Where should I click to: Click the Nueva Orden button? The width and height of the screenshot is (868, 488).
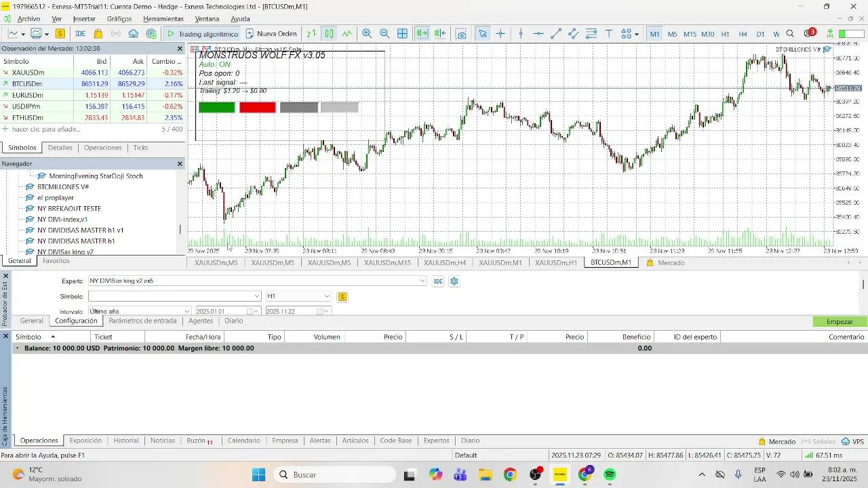point(271,33)
